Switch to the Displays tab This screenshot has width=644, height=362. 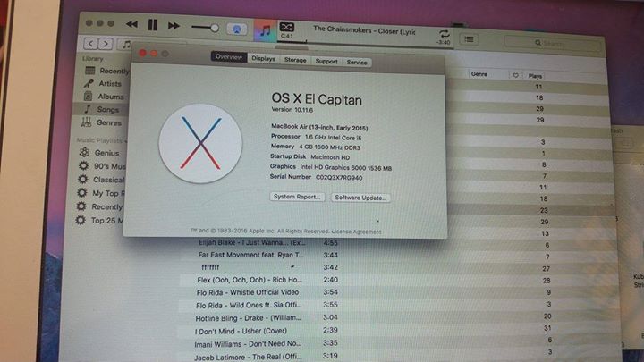point(263,59)
